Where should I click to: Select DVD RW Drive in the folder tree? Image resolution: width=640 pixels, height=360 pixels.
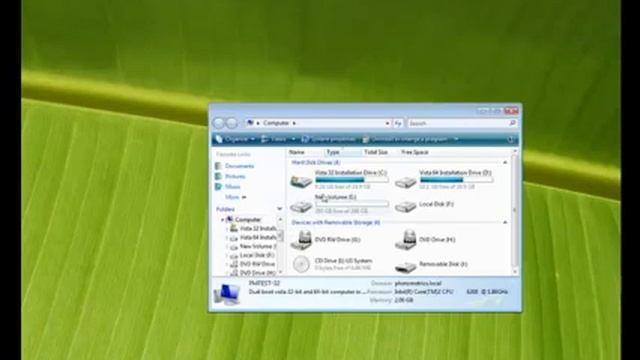tap(258, 264)
